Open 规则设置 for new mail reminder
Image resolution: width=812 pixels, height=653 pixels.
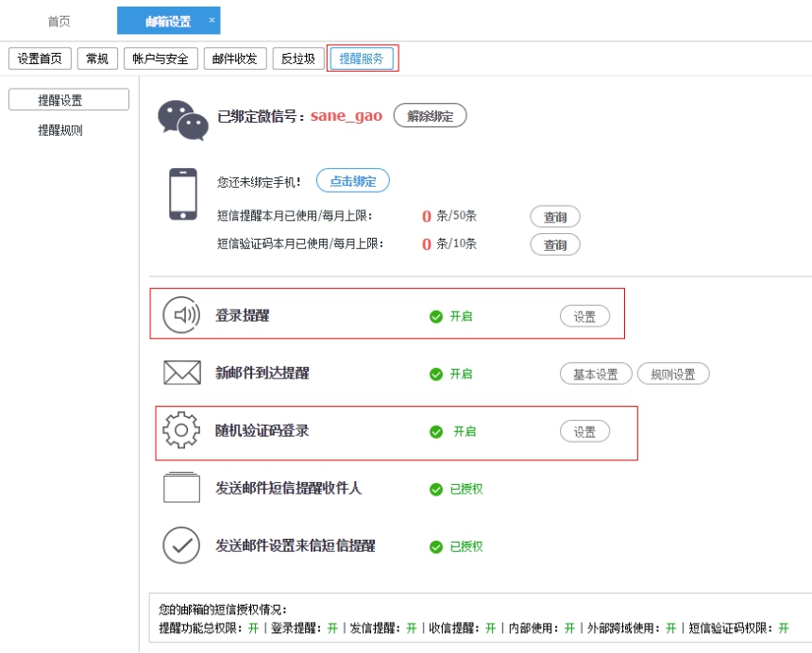[672, 374]
